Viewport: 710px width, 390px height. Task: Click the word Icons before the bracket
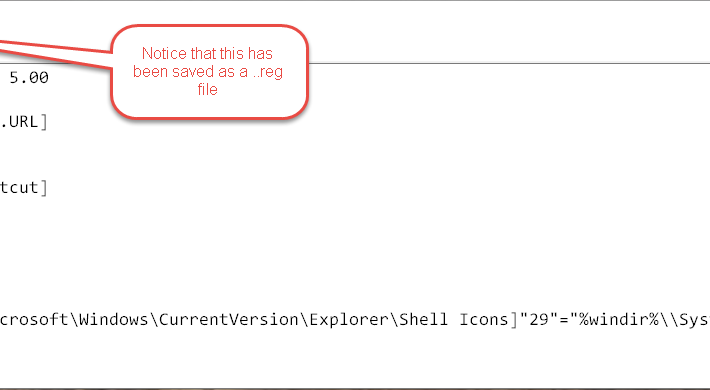[x=484, y=319]
